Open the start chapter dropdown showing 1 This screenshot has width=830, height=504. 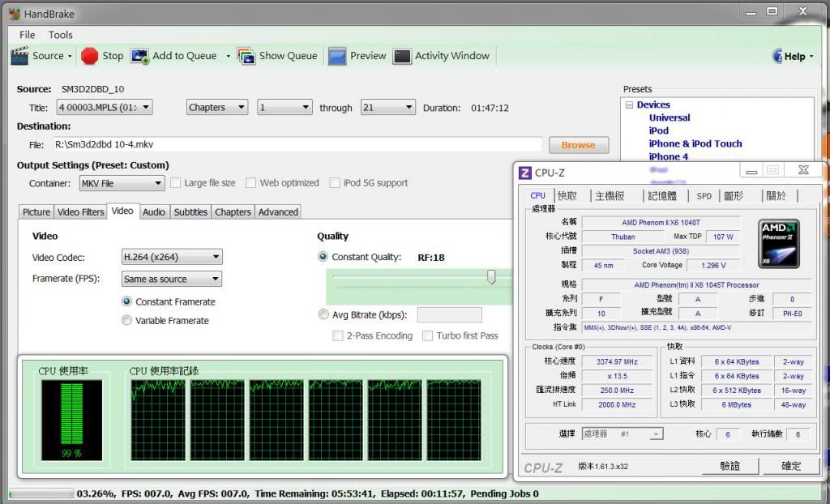285,108
